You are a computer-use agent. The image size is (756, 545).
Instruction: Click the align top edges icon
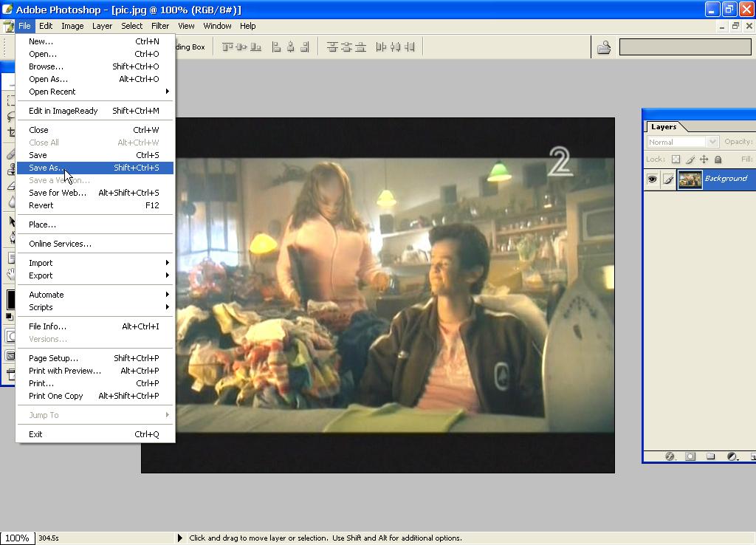[x=227, y=47]
